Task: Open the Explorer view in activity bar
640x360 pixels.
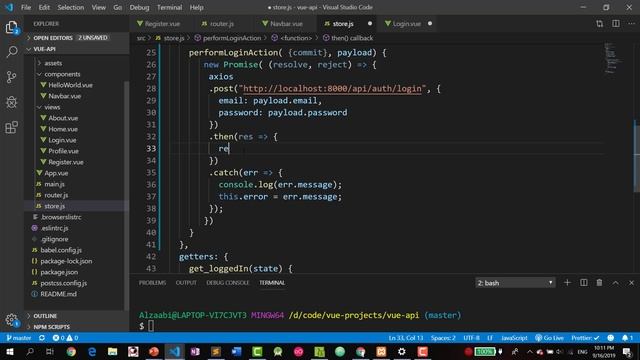Action: coord(12,27)
